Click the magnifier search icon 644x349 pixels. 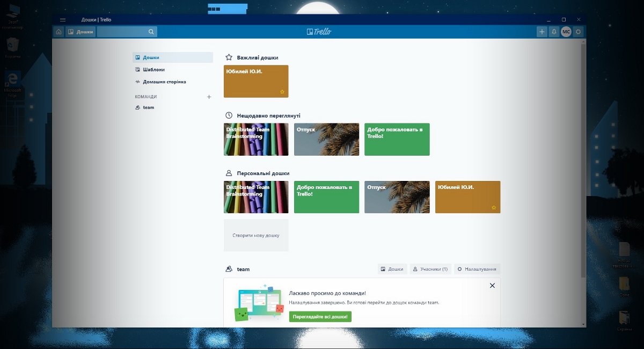[152, 32]
